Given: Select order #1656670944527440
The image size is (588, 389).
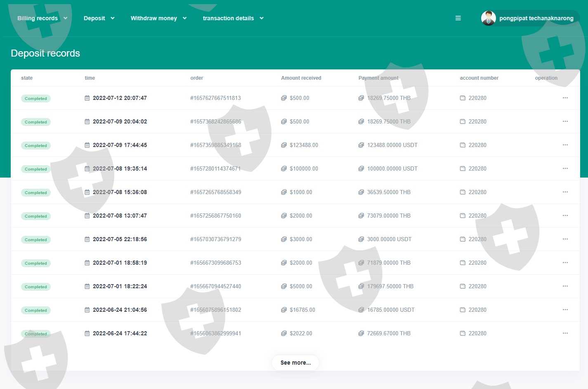Looking at the screenshot, I should [x=215, y=286].
